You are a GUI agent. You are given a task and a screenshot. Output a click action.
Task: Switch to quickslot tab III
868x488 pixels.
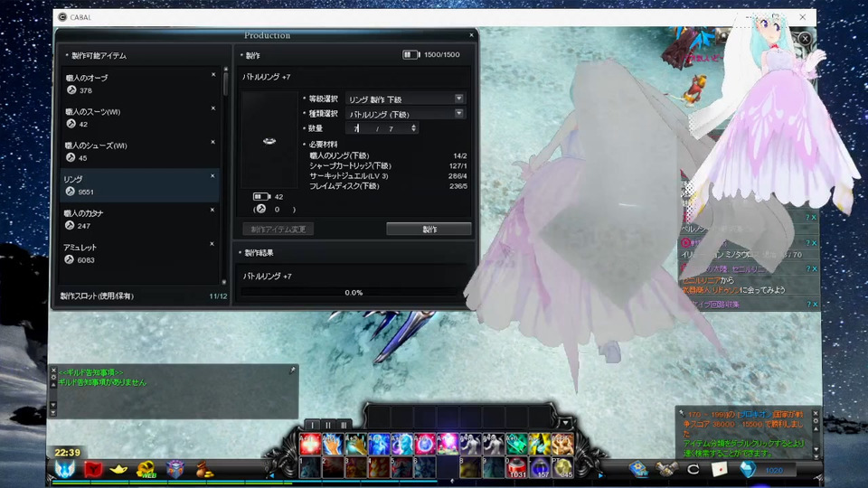coord(344,425)
